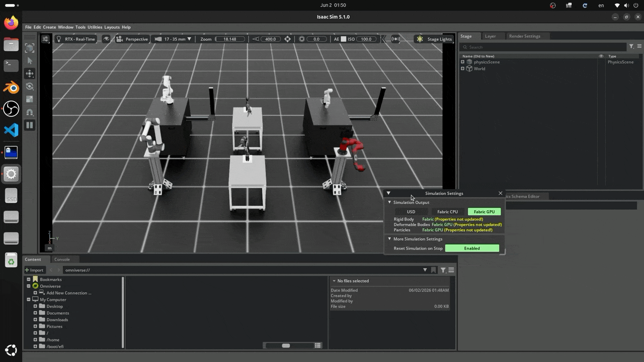Click the Content bookmark icon
The height and width of the screenshot is (362, 644).
(x=434, y=270)
